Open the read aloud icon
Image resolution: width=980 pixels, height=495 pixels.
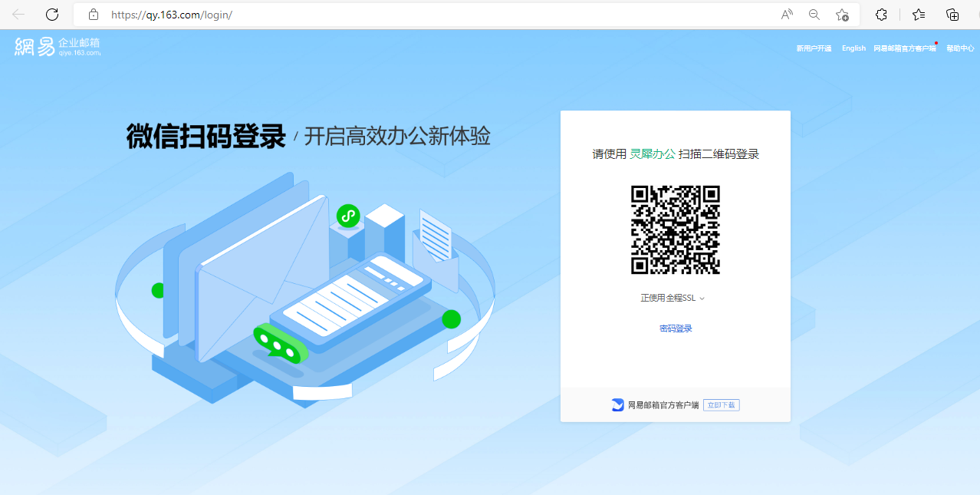click(787, 14)
